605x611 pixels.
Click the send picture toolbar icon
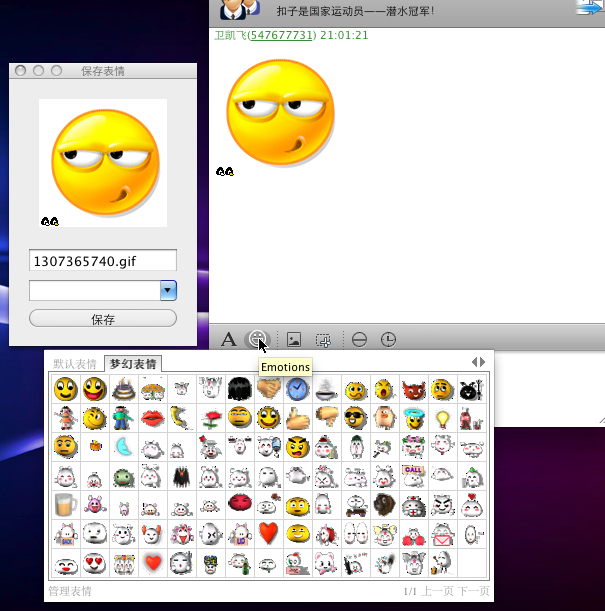294,339
